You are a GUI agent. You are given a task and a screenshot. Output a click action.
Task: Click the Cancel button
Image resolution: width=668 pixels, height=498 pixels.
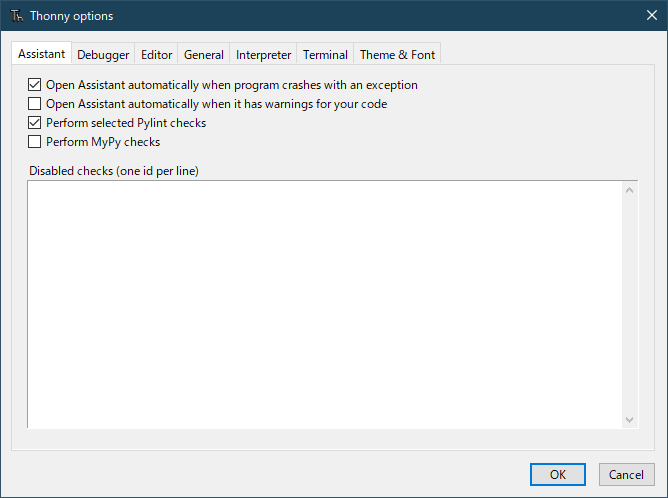[626, 474]
